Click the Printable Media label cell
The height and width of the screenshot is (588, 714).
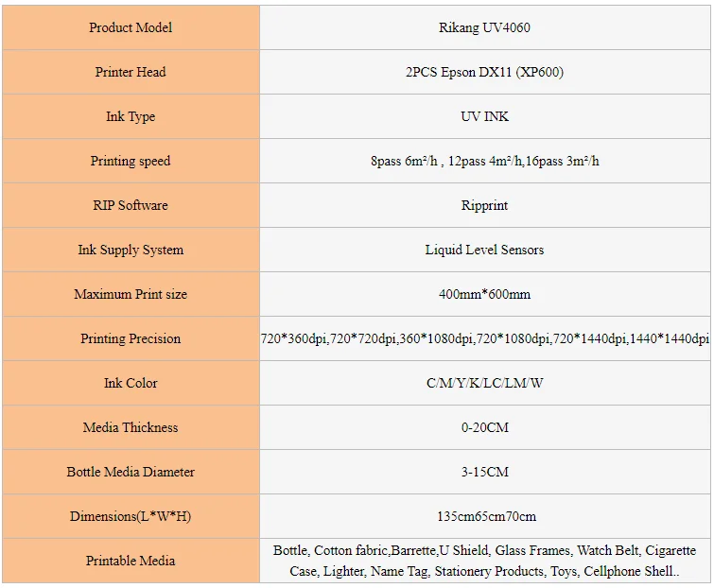(131, 561)
